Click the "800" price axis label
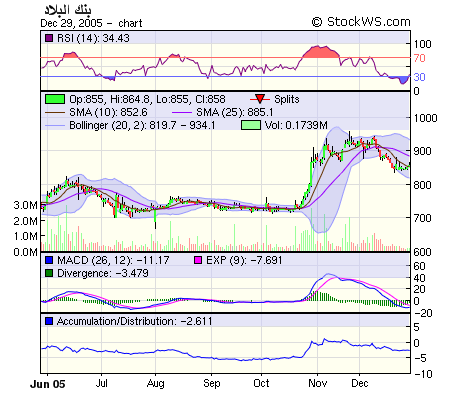 coord(422,185)
